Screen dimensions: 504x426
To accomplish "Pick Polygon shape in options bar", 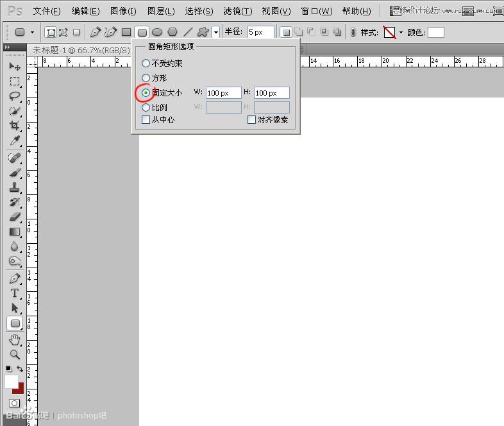I will 172,32.
